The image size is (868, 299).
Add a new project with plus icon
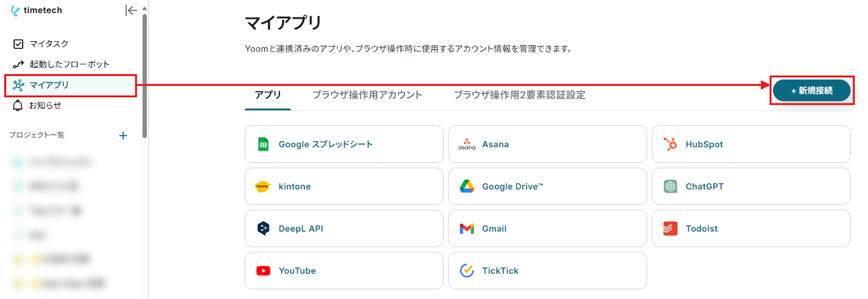(x=123, y=136)
